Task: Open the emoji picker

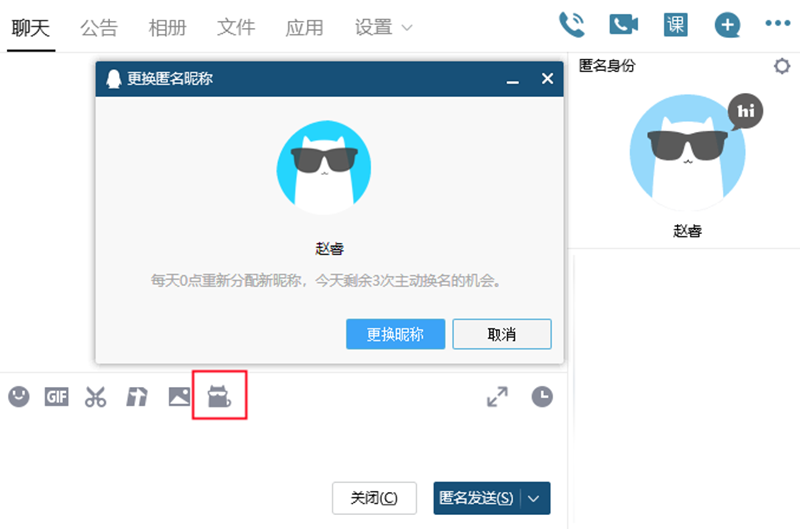Action: click(19, 397)
